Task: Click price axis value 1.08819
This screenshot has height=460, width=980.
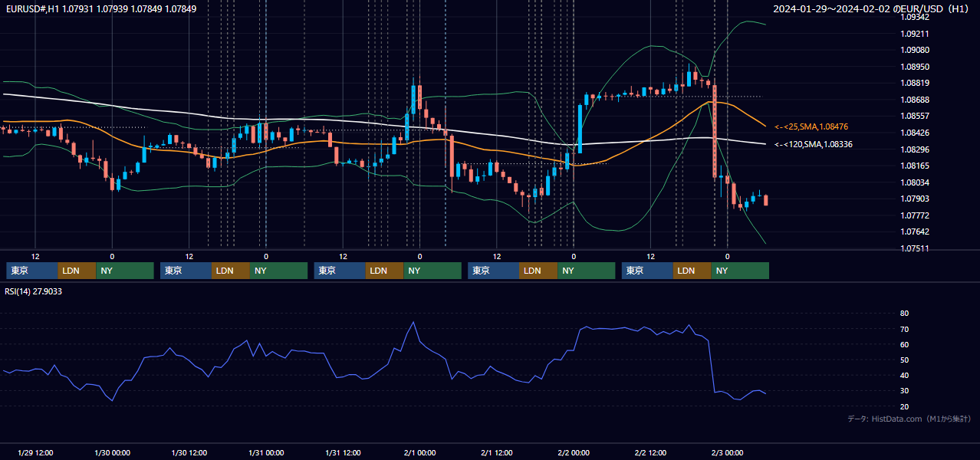Action: pos(915,83)
